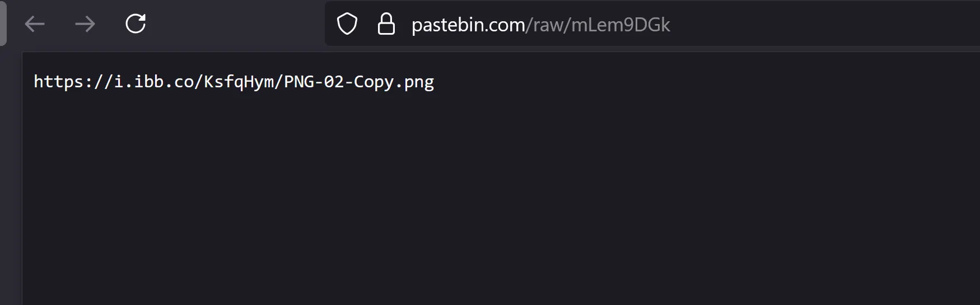
Task: Click the pastebin.com domain in the URL
Action: coord(468,25)
